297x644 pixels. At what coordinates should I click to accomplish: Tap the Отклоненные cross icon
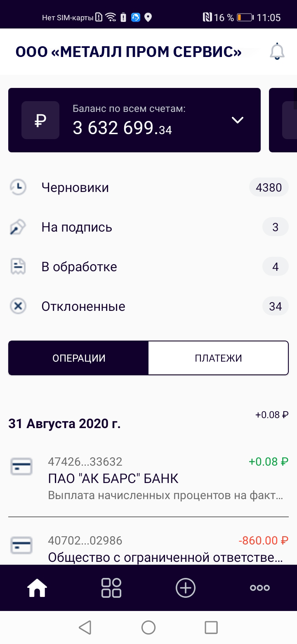18,306
